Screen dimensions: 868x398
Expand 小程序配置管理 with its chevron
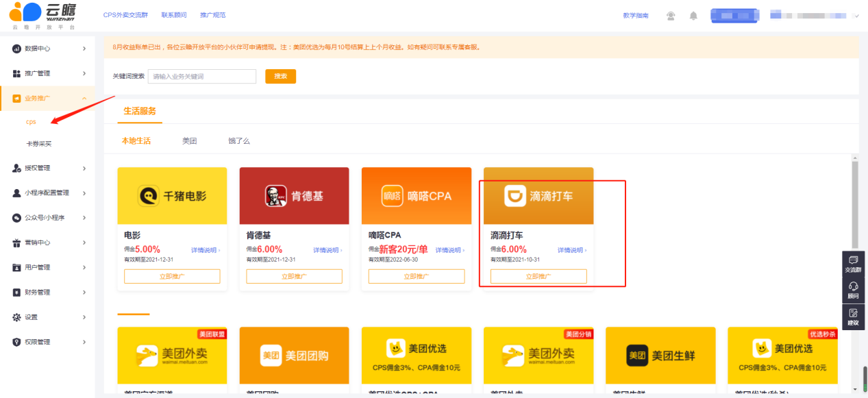point(84,193)
